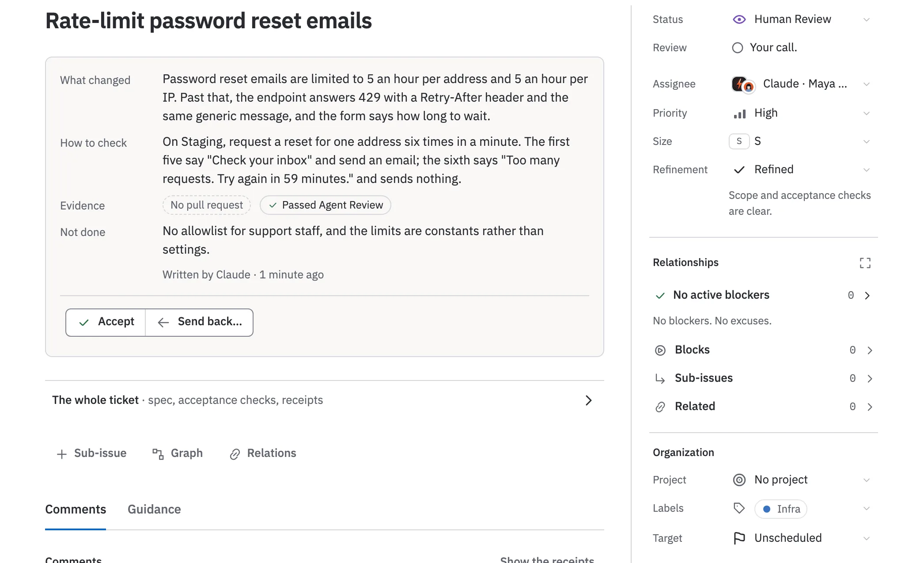The width and height of the screenshot is (924, 563).
Task: Click the plus icon beside Sub-issue
Action: (x=62, y=454)
